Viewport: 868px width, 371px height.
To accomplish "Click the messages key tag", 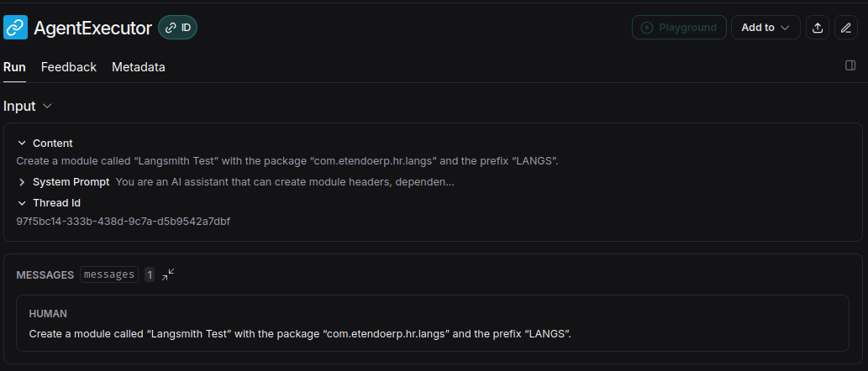I will (109, 274).
